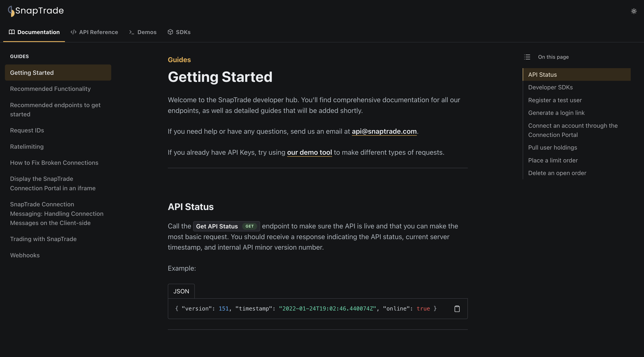The width and height of the screenshot is (644, 357).
Task: Follow the 'our demo tool' link
Action: pos(309,152)
